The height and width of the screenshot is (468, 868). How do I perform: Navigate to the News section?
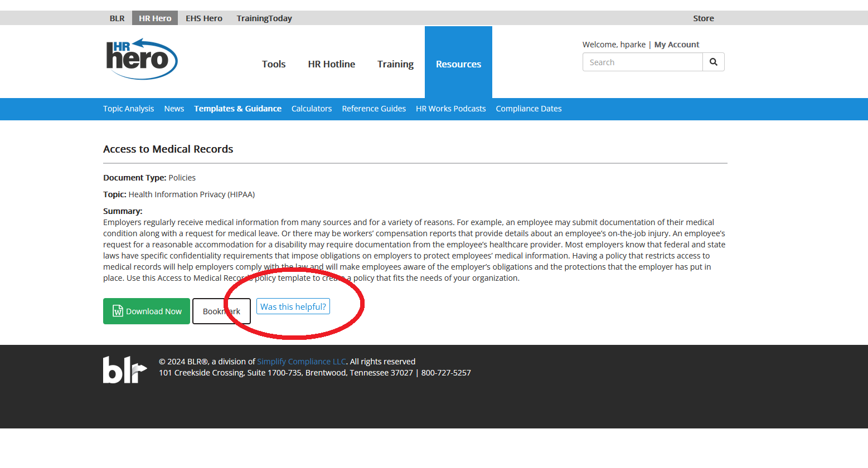[174, 109]
